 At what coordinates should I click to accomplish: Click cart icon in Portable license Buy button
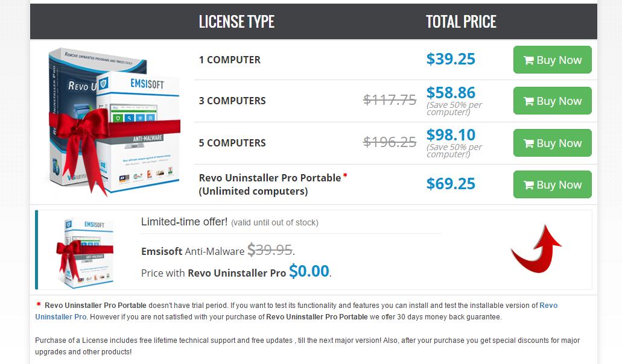(528, 184)
